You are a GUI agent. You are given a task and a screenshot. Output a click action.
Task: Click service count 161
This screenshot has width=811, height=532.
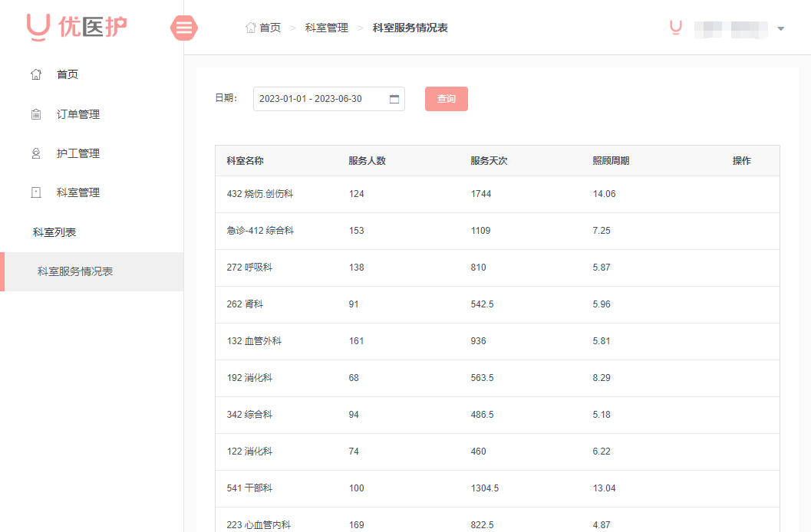click(356, 341)
